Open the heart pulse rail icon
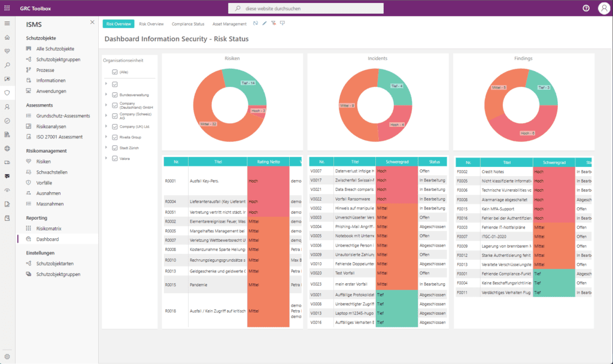613x364 pixels. [7, 51]
